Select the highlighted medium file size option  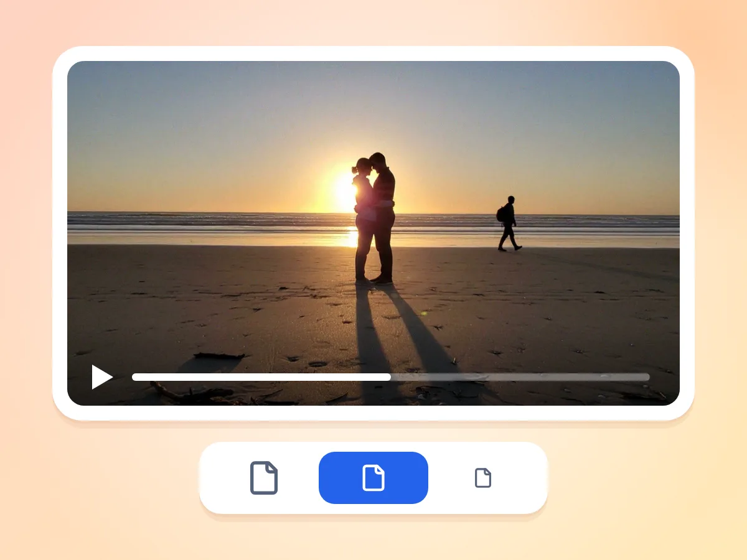(x=374, y=478)
